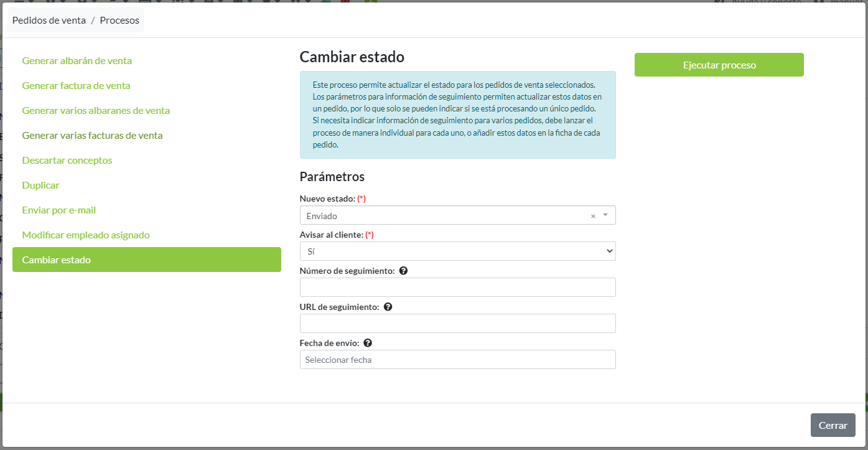Click help icon beside Fecha de envío
868x450 pixels.
368,343
